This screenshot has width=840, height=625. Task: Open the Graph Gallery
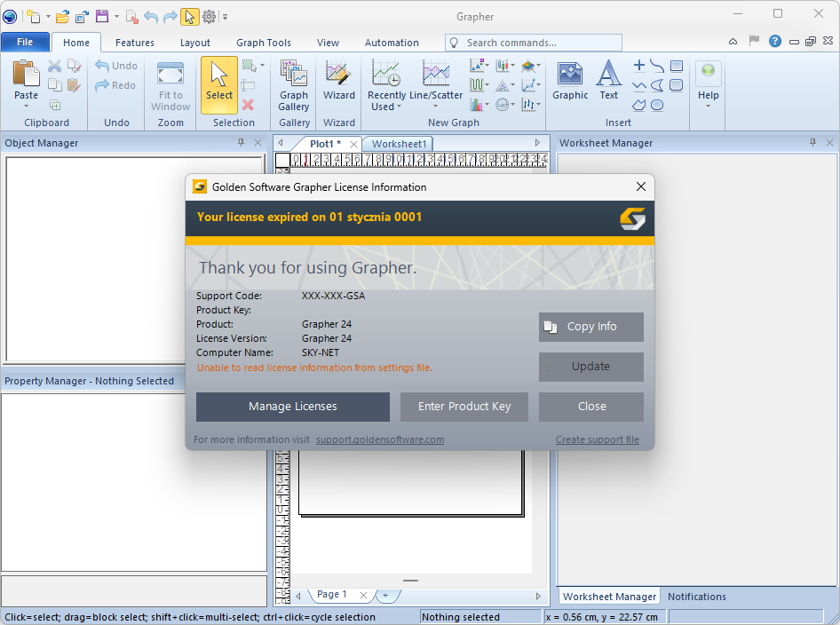[x=294, y=86]
